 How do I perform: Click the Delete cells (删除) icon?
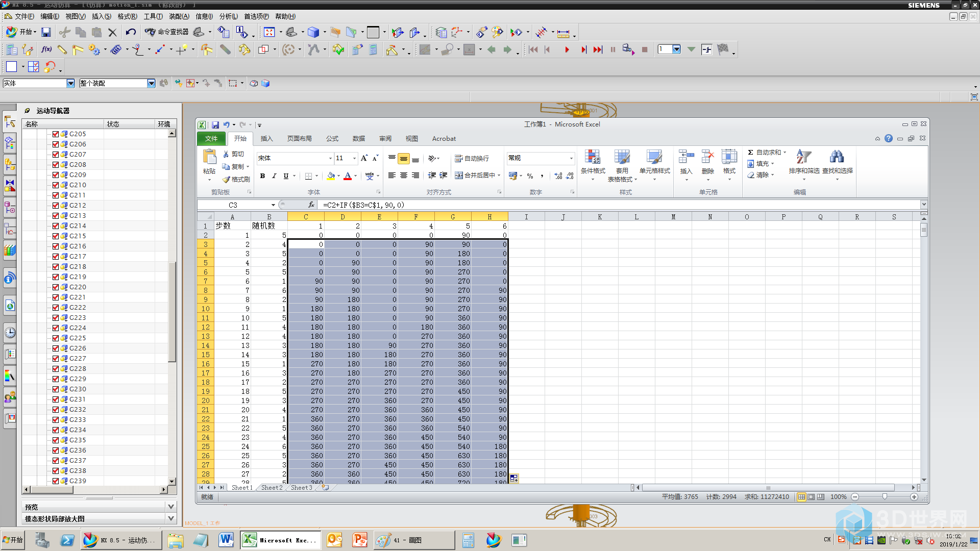pos(707,157)
